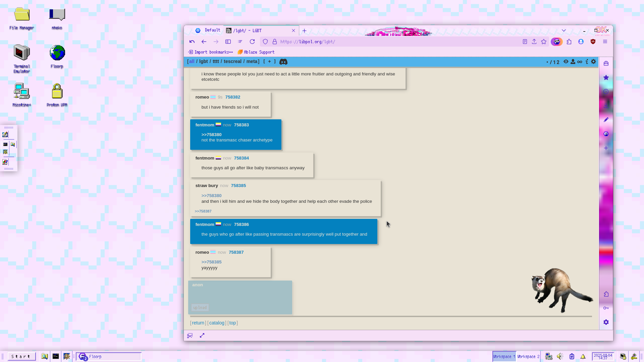Open sidebar bookmarks star panel
This screenshot has width=644, height=362.
(x=606, y=77)
